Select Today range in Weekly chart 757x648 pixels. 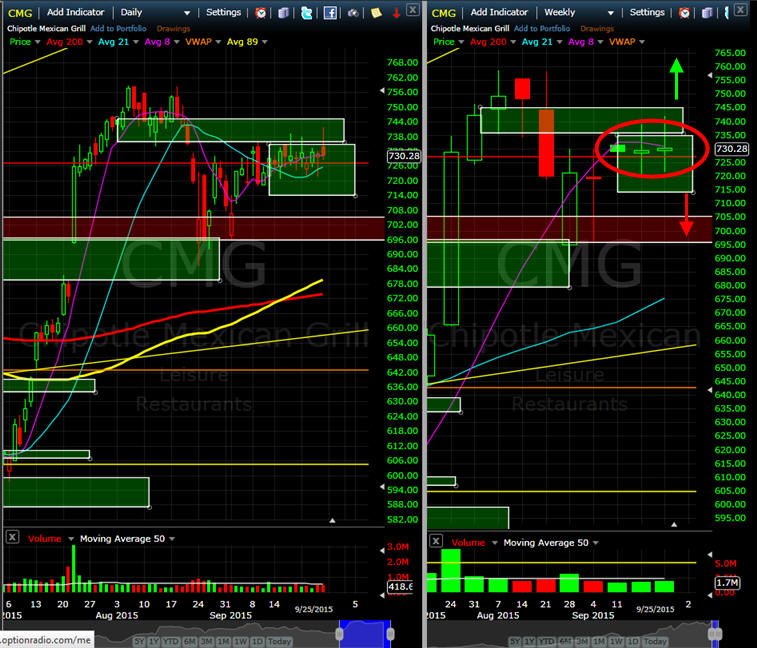pyautogui.click(x=656, y=641)
